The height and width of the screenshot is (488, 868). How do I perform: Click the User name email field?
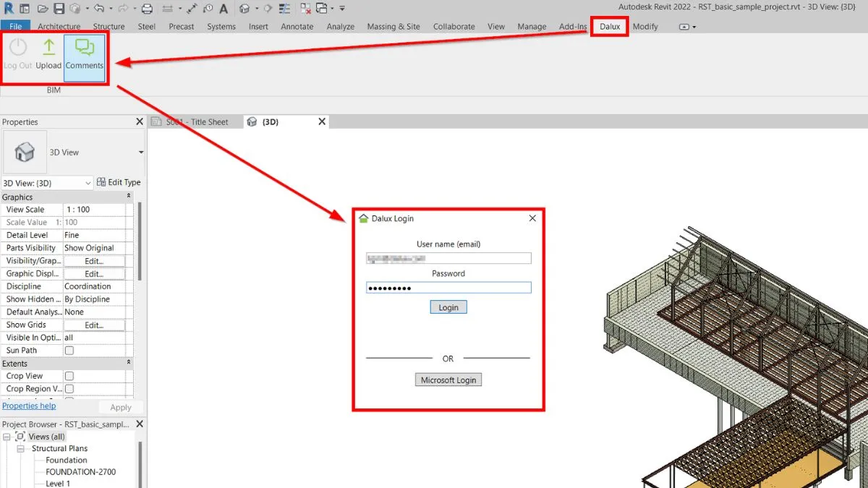click(448, 258)
